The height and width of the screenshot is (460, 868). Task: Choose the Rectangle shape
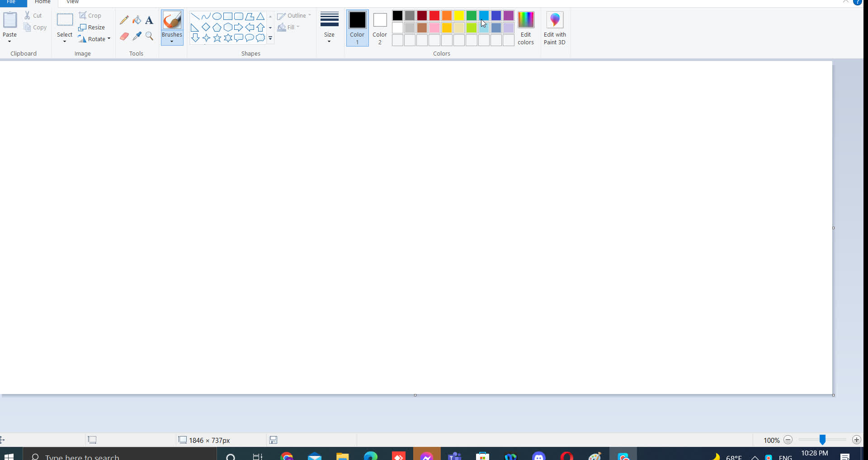[x=228, y=16]
